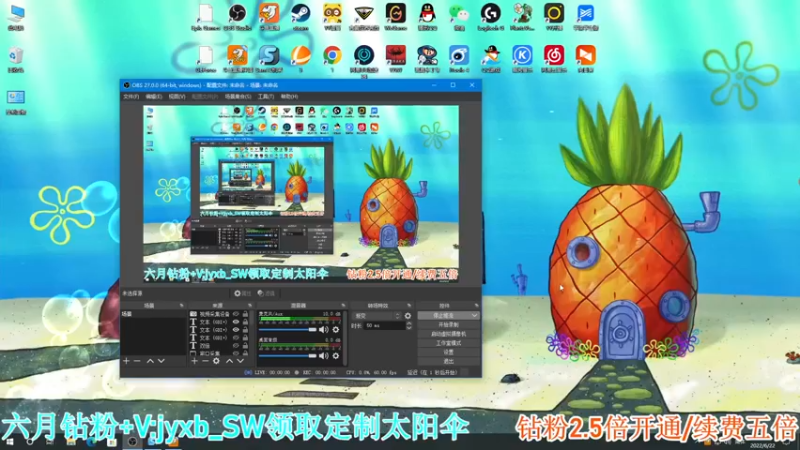Click the remove scene minus icon
The image size is (800, 450).
[x=137, y=361]
